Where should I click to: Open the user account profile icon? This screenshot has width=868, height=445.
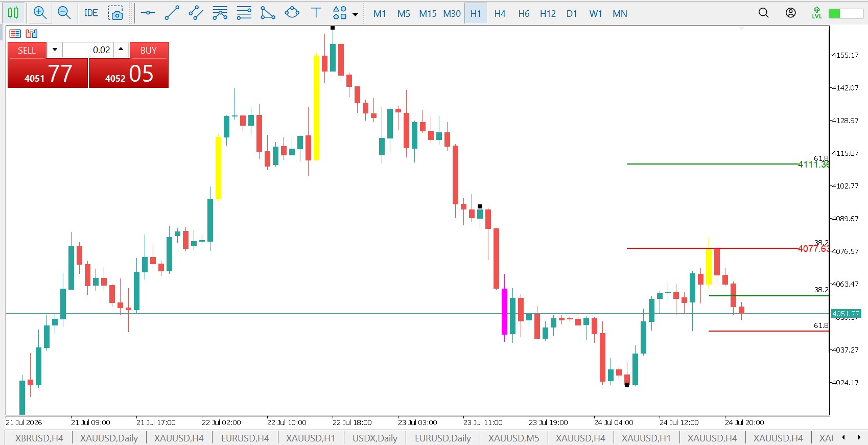click(x=790, y=13)
